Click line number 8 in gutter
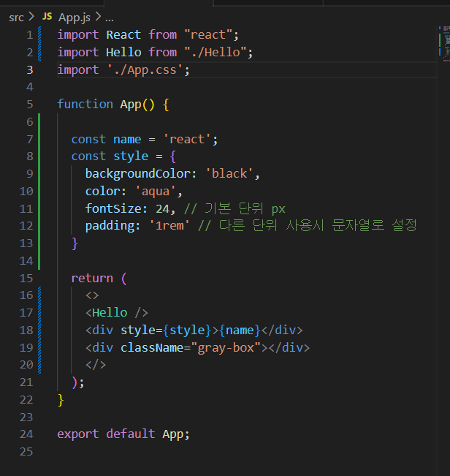This screenshot has width=450, height=476. pyautogui.click(x=30, y=156)
